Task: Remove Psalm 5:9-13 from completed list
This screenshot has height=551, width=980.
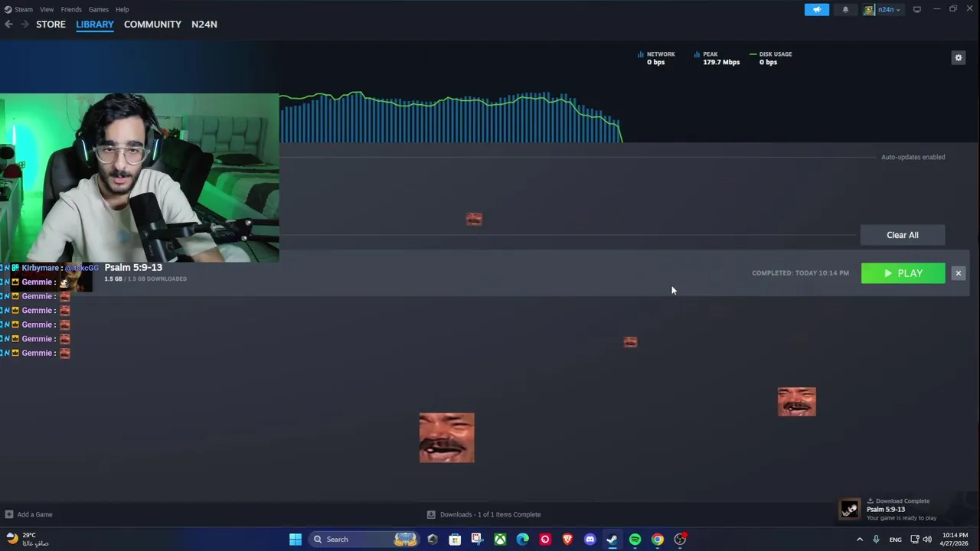Action: tap(958, 273)
